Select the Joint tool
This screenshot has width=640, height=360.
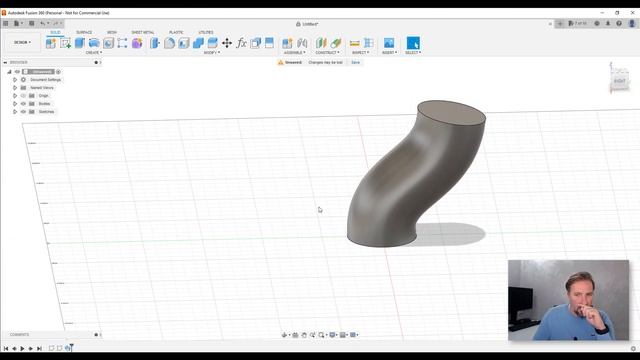(x=302, y=43)
